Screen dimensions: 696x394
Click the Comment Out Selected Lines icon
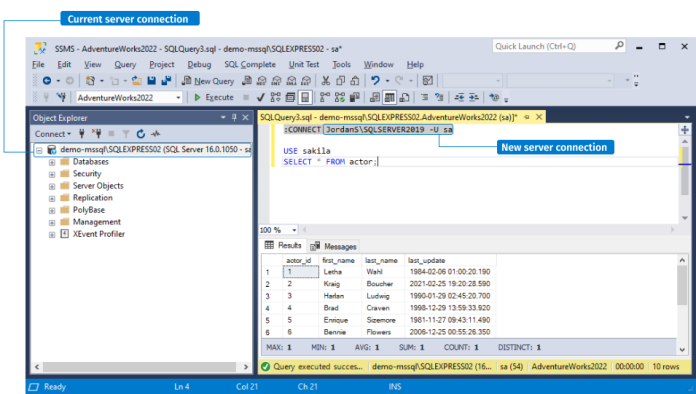[x=425, y=97]
